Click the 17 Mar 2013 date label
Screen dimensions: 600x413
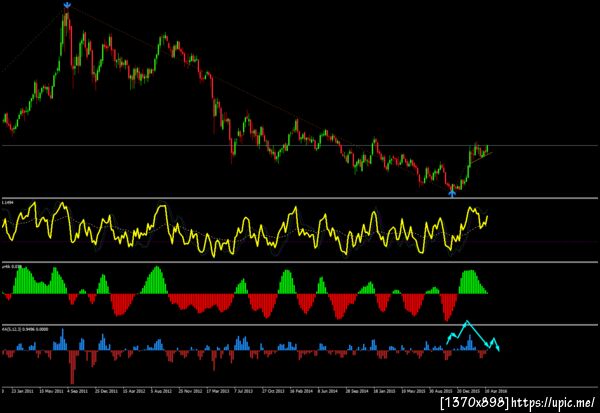(x=217, y=391)
